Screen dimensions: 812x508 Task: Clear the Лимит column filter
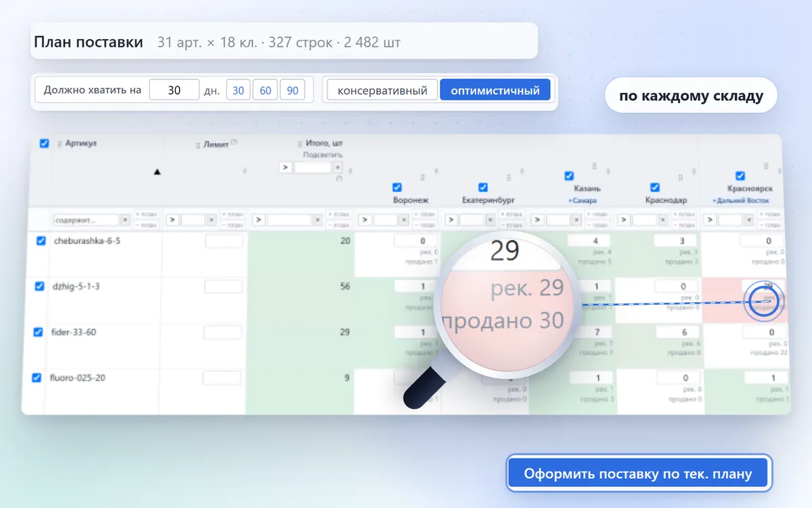212,220
